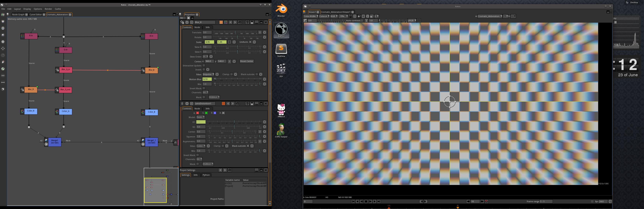Launch Sublime from the desktop dock

(x=281, y=50)
